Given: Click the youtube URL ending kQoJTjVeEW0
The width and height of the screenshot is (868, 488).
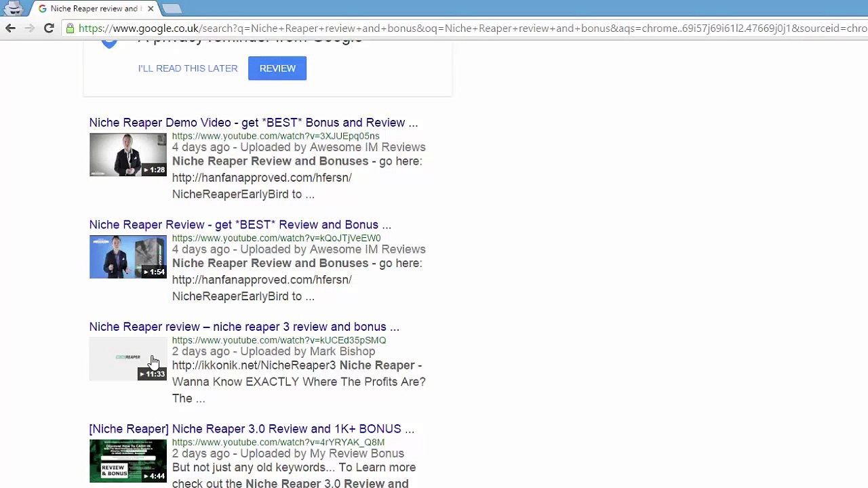Looking at the screenshot, I should 276,239.
